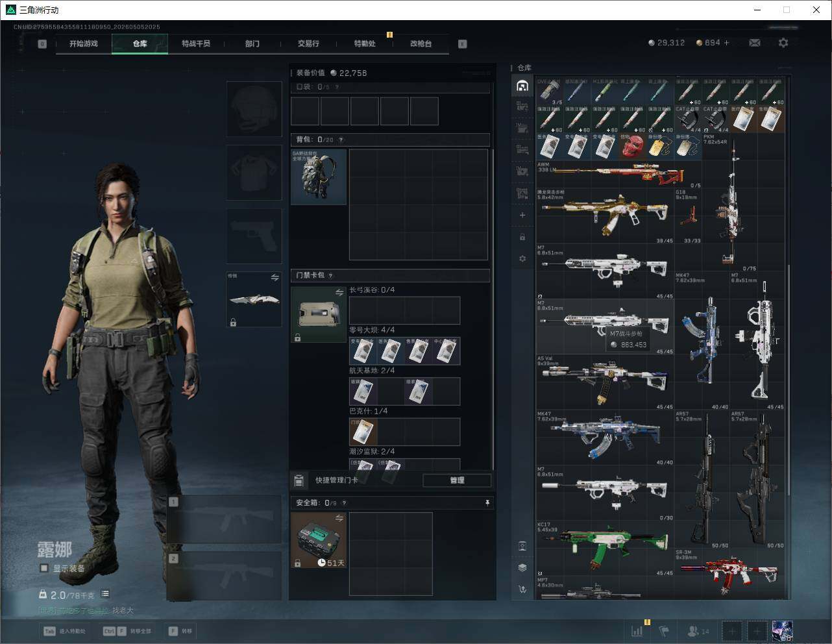Select the red mask item in stash
The height and width of the screenshot is (644, 832).
633,147
